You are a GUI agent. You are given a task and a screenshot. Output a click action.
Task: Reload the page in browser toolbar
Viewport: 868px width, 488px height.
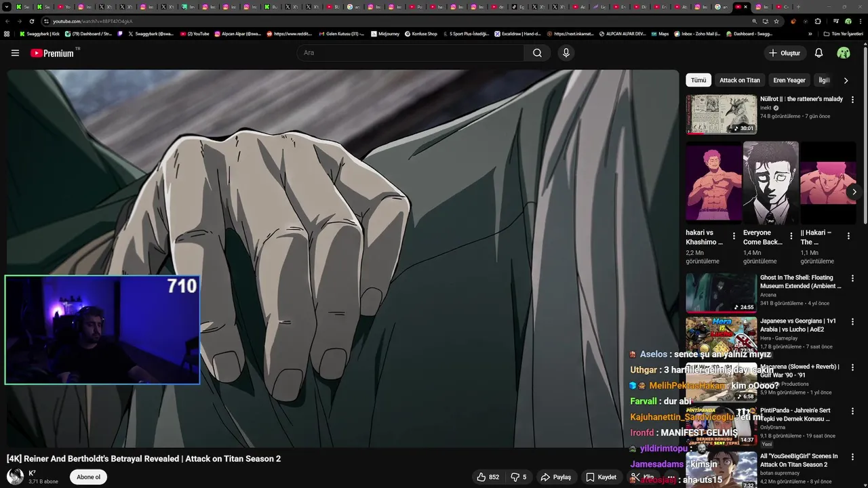[31, 21]
